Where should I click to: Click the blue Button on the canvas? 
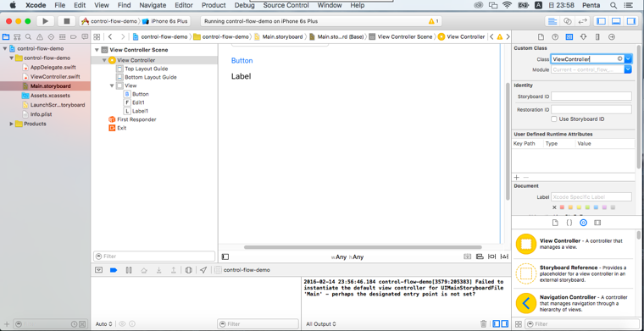click(x=241, y=61)
